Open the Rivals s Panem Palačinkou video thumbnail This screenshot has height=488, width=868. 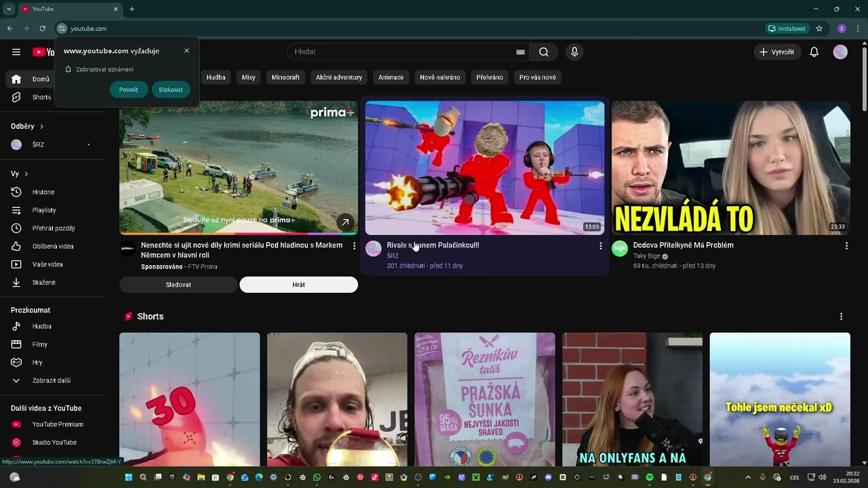pyautogui.click(x=485, y=168)
